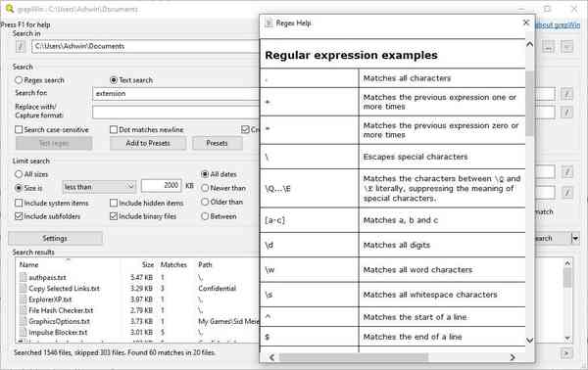Choose the All sizes radio option
This screenshot has height=370, width=588.
[x=19, y=174]
